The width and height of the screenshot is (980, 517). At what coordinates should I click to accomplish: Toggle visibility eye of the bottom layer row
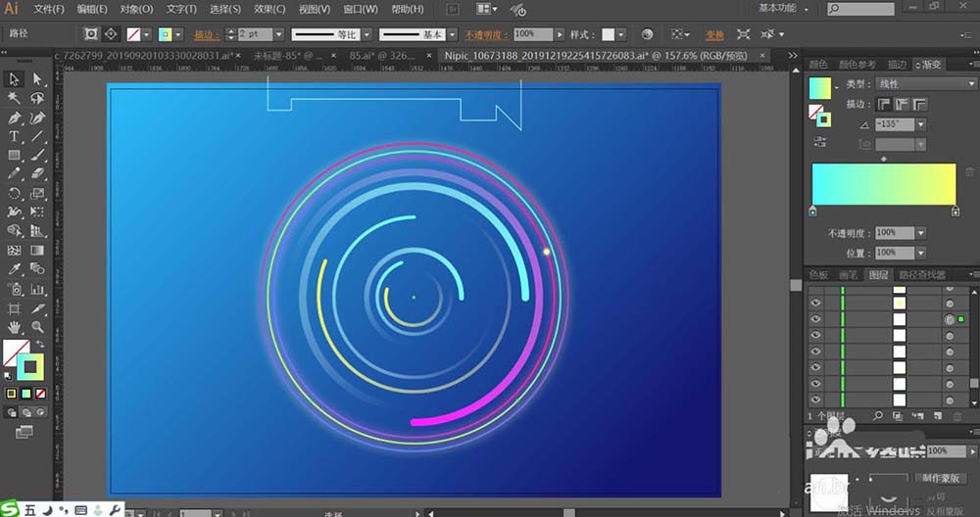coord(815,400)
